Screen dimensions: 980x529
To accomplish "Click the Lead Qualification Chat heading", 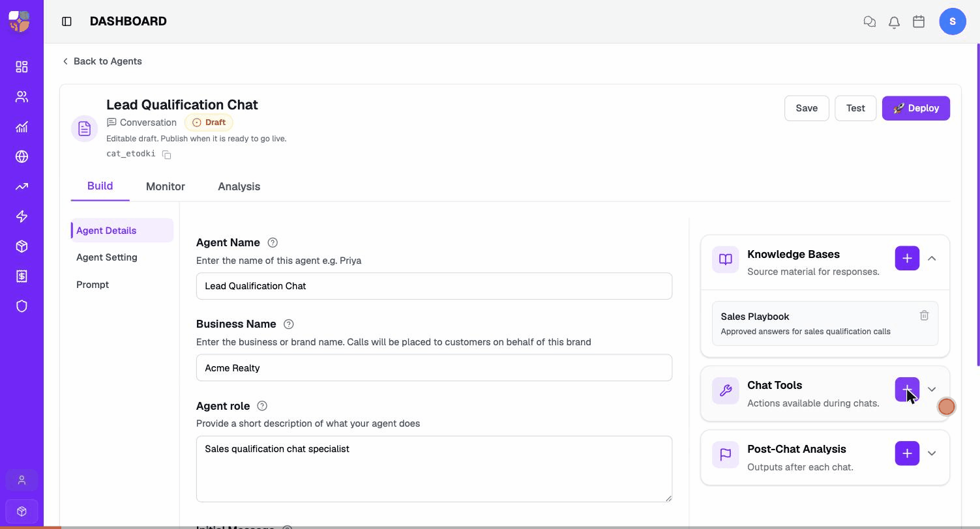I will click(x=182, y=105).
